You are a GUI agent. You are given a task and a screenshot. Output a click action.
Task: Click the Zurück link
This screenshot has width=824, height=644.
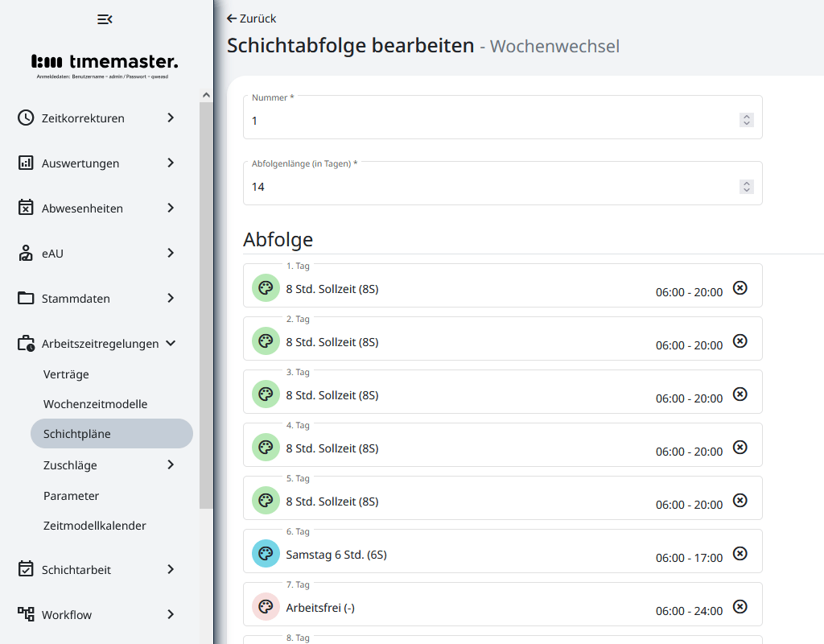pos(250,18)
